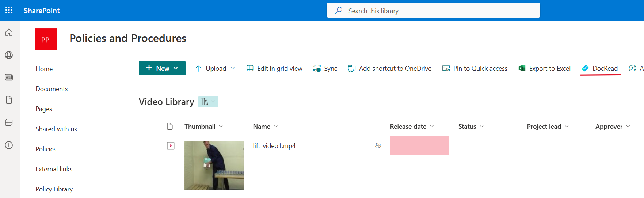
Task: Click the video file type icon for lift-video1.mp4
Action: (x=171, y=146)
